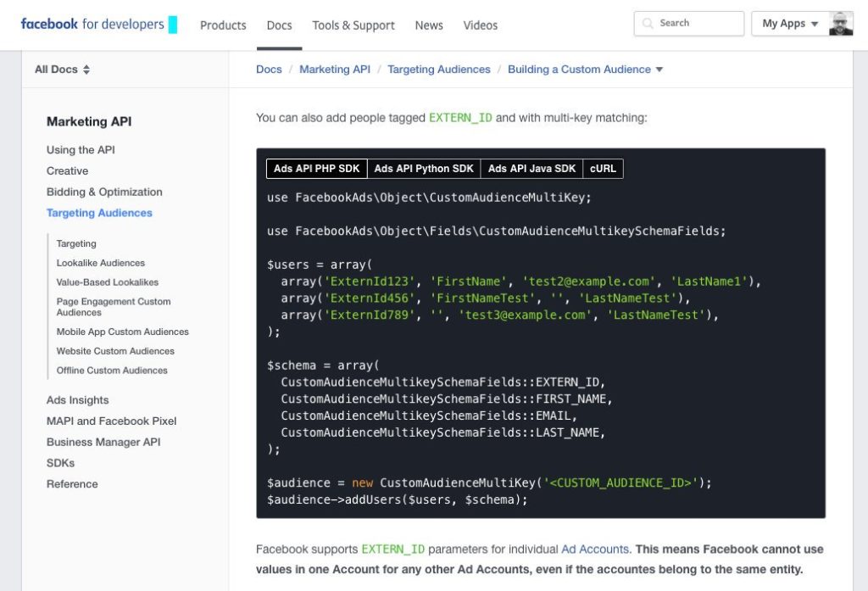
Task: Open the News nav item
Action: [x=429, y=25]
